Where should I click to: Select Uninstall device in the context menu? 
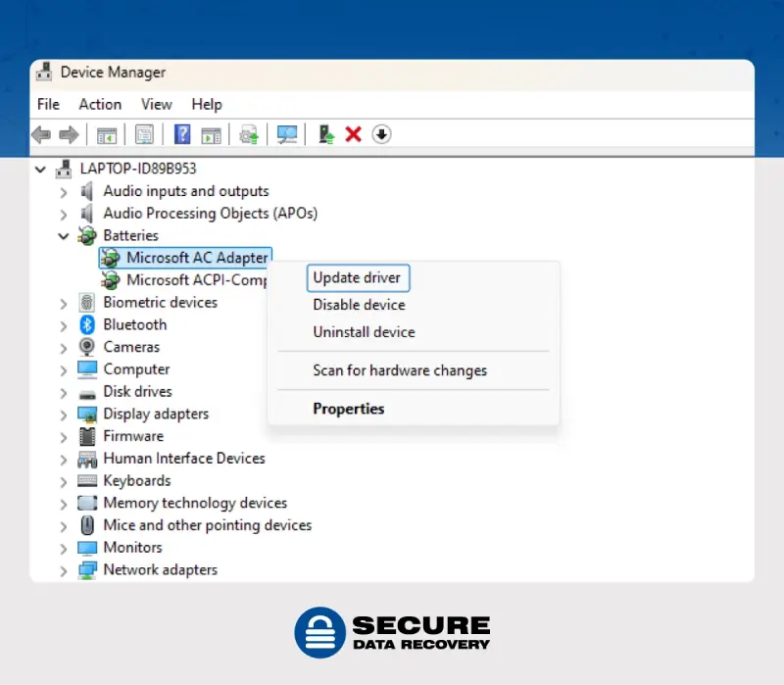pyautogui.click(x=364, y=331)
